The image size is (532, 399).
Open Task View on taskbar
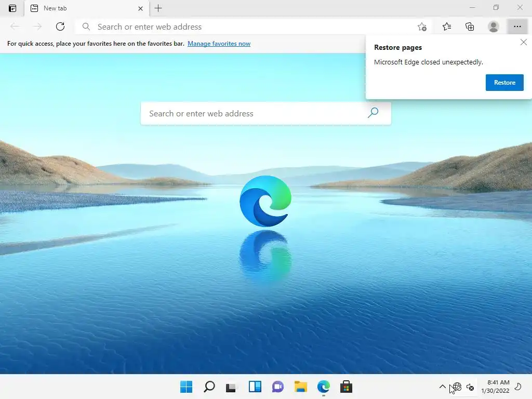click(x=231, y=387)
